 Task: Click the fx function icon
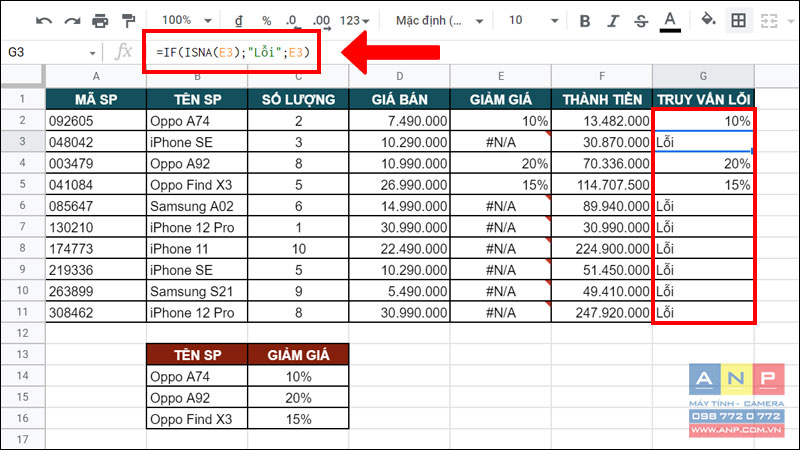123,52
